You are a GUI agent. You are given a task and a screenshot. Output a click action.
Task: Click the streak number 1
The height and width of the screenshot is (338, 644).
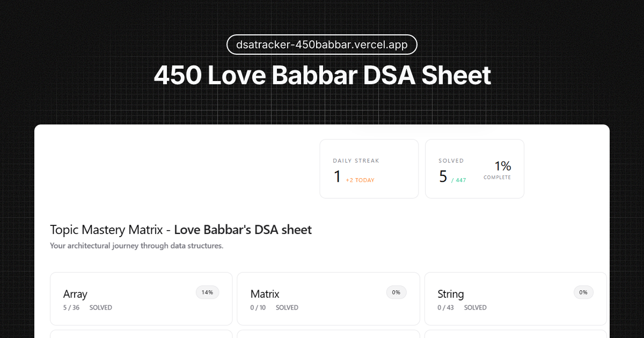337,176
